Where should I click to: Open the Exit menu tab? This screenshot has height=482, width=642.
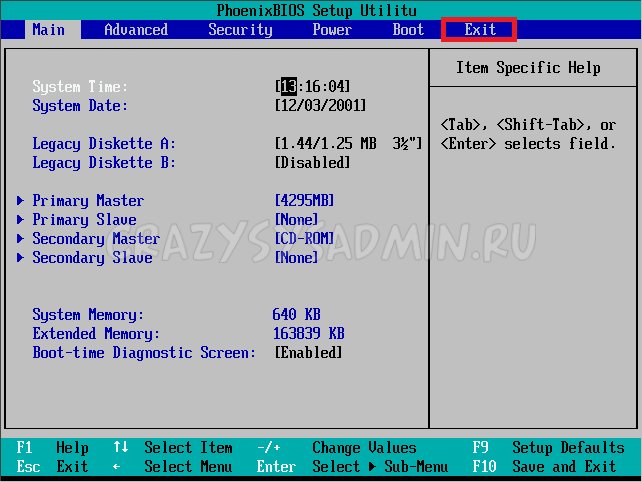[x=480, y=29]
